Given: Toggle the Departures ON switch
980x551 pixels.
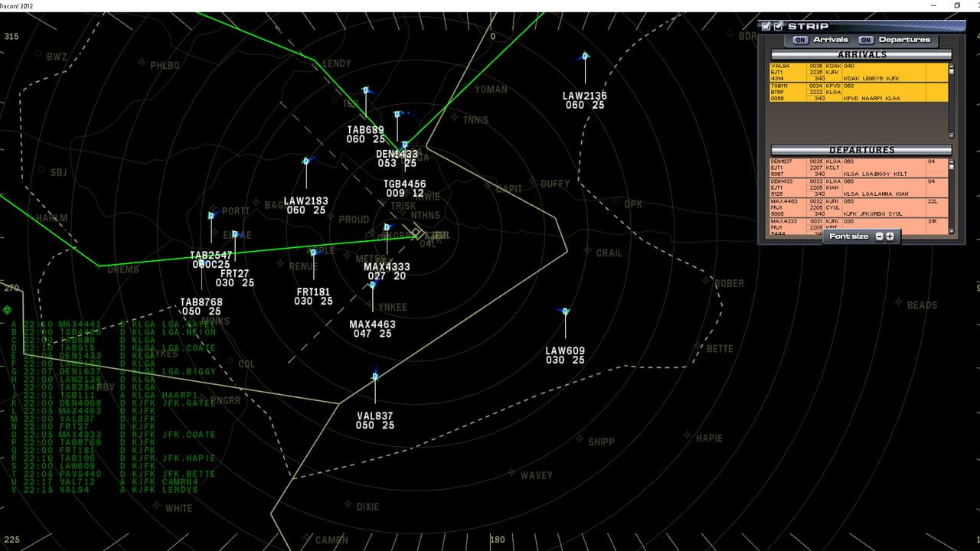Looking at the screenshot, I should pyautogui.click(x=866, y=40).
